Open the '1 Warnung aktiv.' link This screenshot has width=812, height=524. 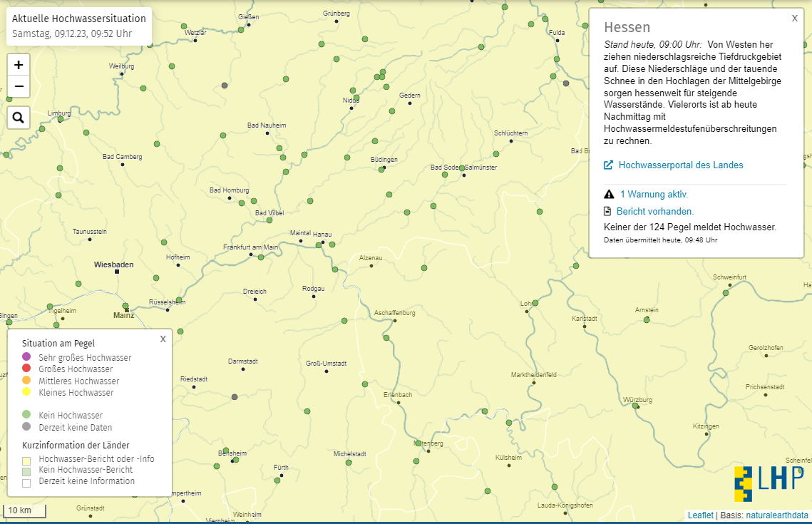point(654,194)
